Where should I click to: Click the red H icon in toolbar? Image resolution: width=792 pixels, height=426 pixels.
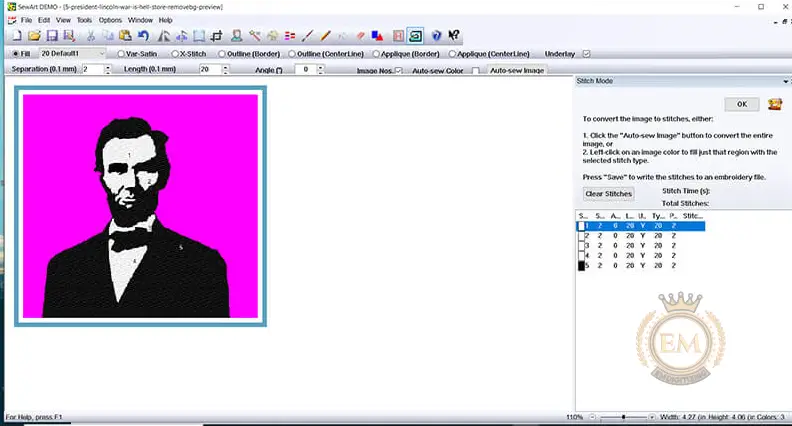[398, 36]
